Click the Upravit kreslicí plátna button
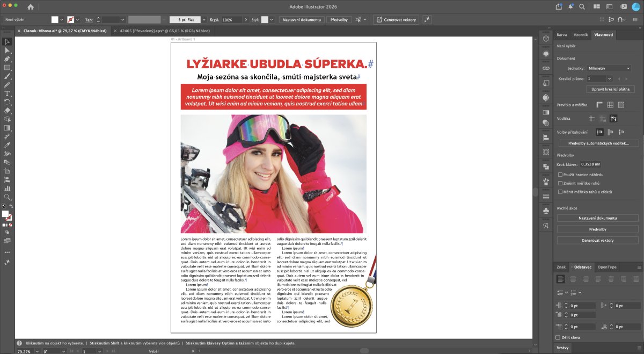Screen dimensions: 644x354 pos(611,89)
